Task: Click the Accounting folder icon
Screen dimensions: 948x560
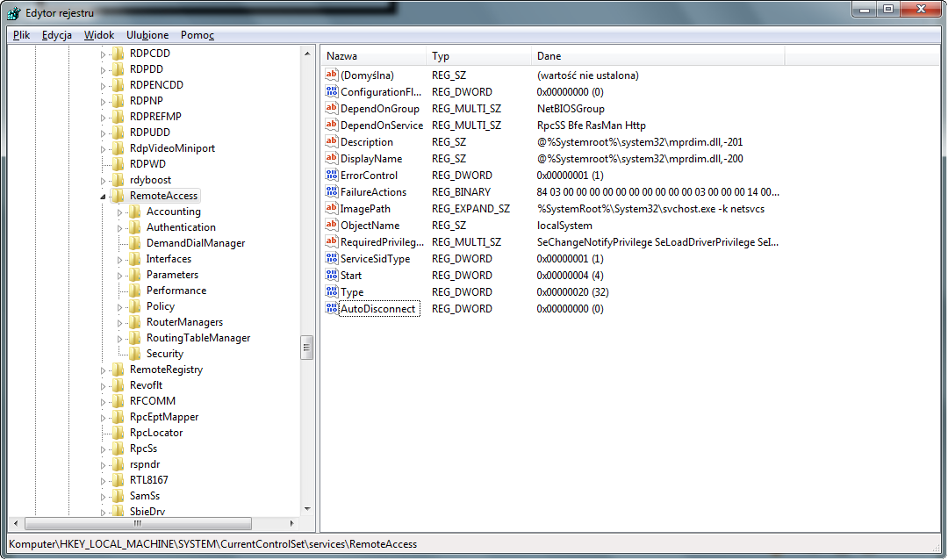Action: (x=134, y=211)
